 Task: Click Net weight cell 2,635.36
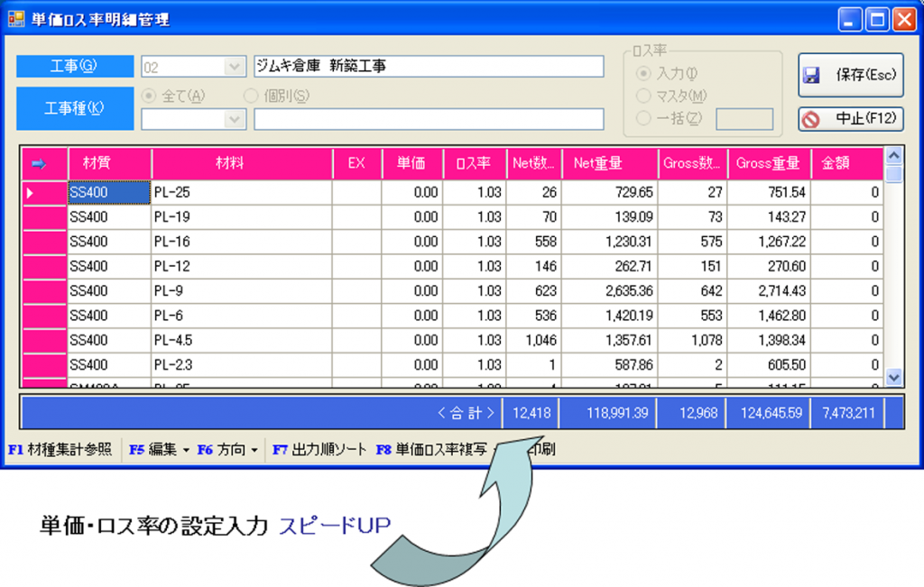pos(609,291)
